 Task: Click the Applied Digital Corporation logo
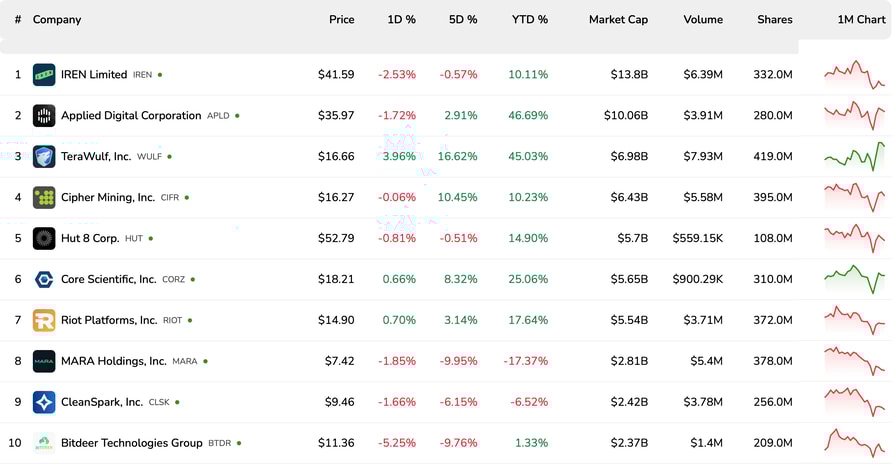coord(44,116)
